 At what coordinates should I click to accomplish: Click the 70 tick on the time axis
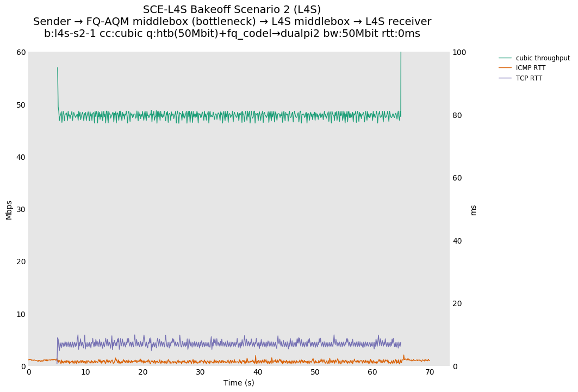pyautogui.click(x=430, y=372)
